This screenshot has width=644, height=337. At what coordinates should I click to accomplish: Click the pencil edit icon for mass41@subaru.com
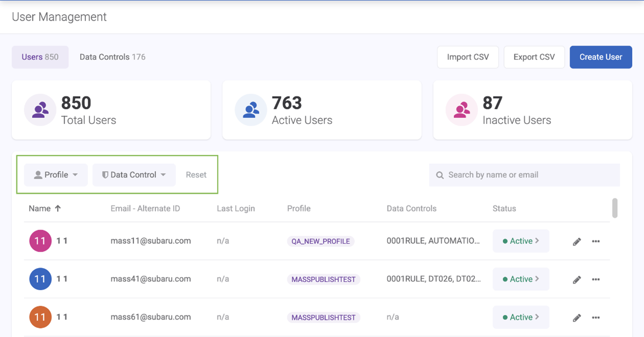click(x=577, y=279)
